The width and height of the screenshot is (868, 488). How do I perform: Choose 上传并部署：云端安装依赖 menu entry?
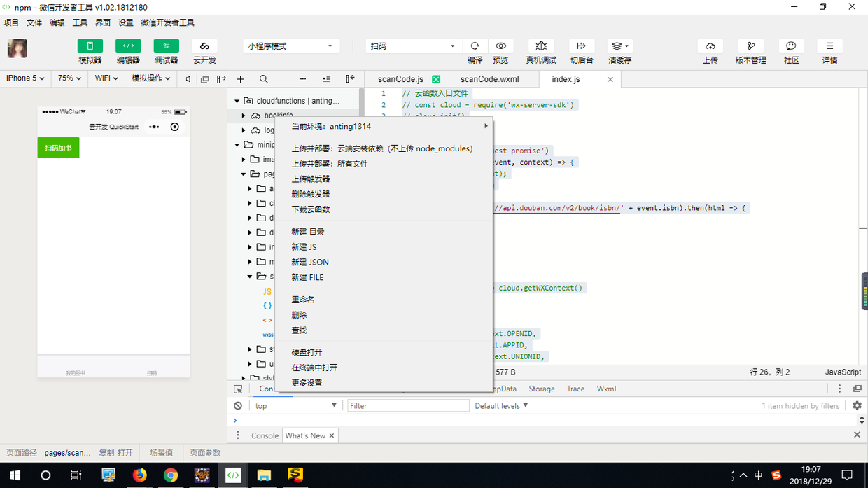tap(384, 148)
